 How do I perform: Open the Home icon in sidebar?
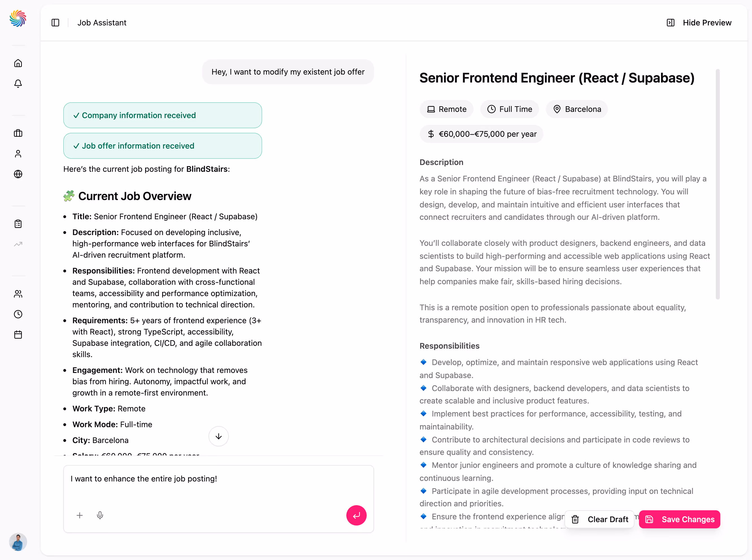pyautogui.click(x=18, y=63)
